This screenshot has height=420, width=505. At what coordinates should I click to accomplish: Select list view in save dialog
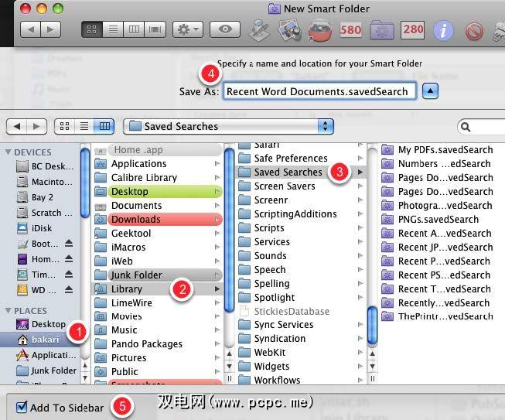(x=84, y=126)
